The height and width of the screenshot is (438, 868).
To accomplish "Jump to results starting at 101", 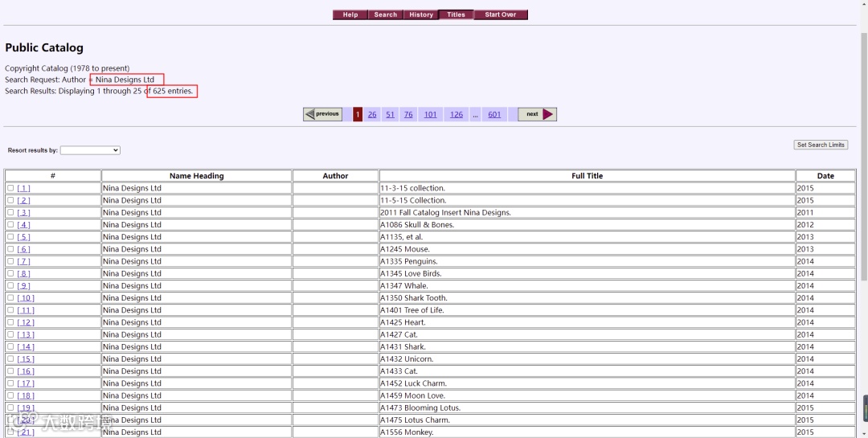I will pyautogui.click(x=431, y=115).
